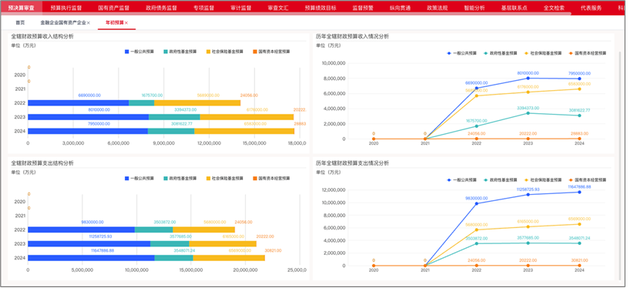Go to 国有资产监督 in the top bar
This screenshot has width=644, height=288.
[x=113, y=8]
